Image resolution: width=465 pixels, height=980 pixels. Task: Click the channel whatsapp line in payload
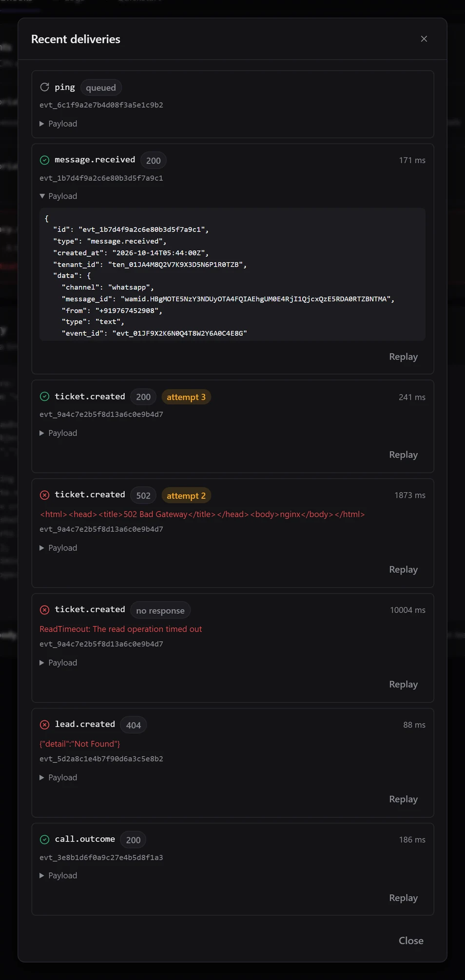[x=108, y=287]
